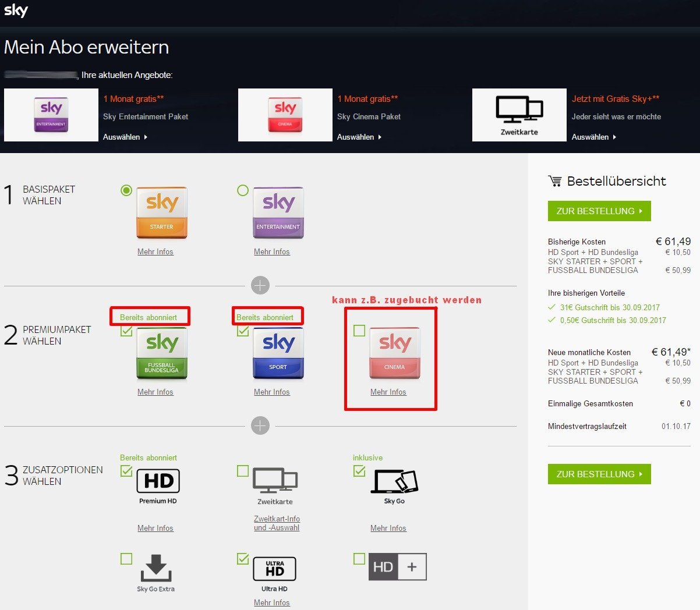The height and width of the screenshot is (610, 700).
Task: Open Mehr Infos for Sky Cinema
Action: tap(388, 392)
